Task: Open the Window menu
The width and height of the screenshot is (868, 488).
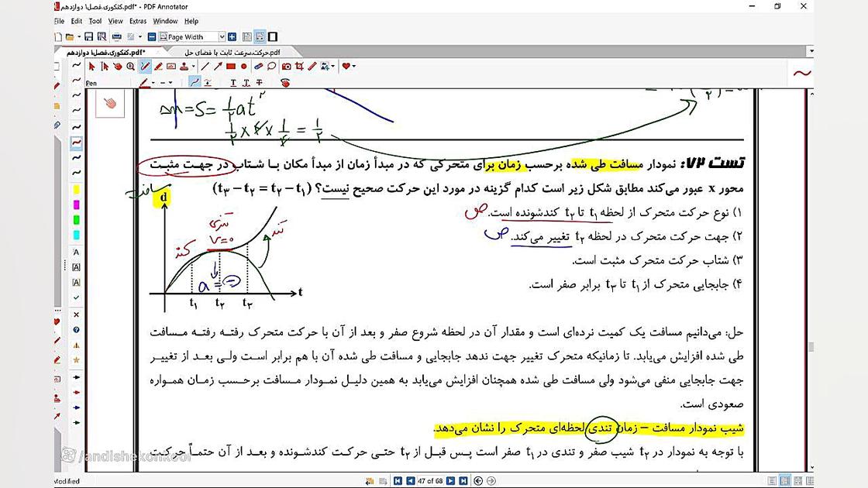Action: point(165,21)
